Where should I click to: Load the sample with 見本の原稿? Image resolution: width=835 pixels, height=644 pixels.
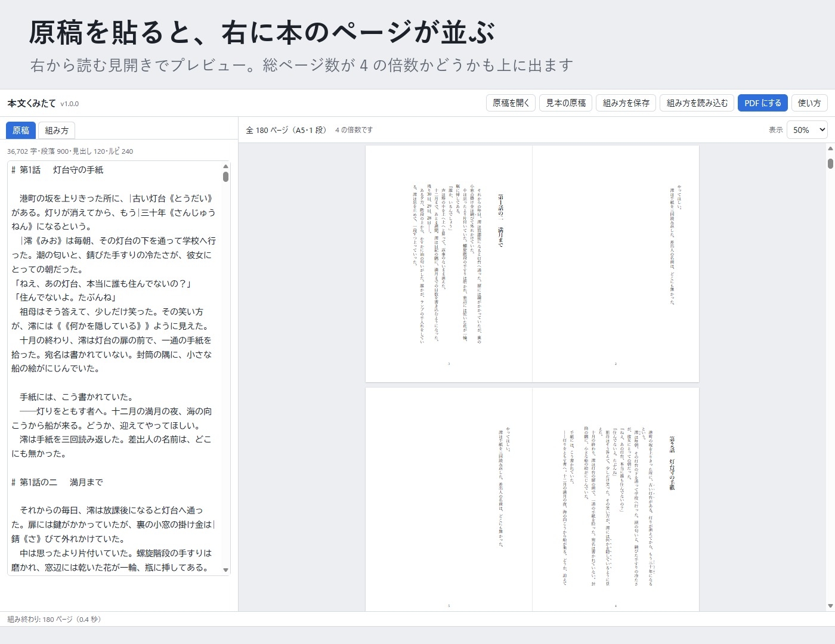566,103
